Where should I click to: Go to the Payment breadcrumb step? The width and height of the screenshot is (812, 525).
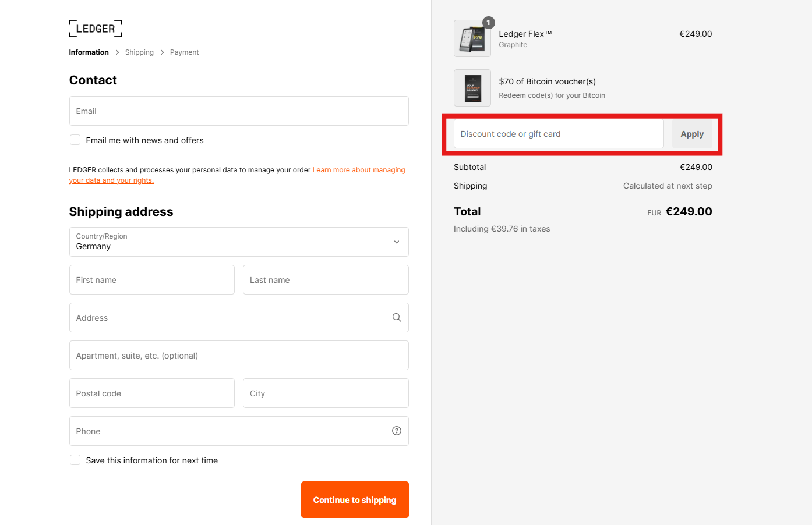pyautogui.click(x=184, y=52)
